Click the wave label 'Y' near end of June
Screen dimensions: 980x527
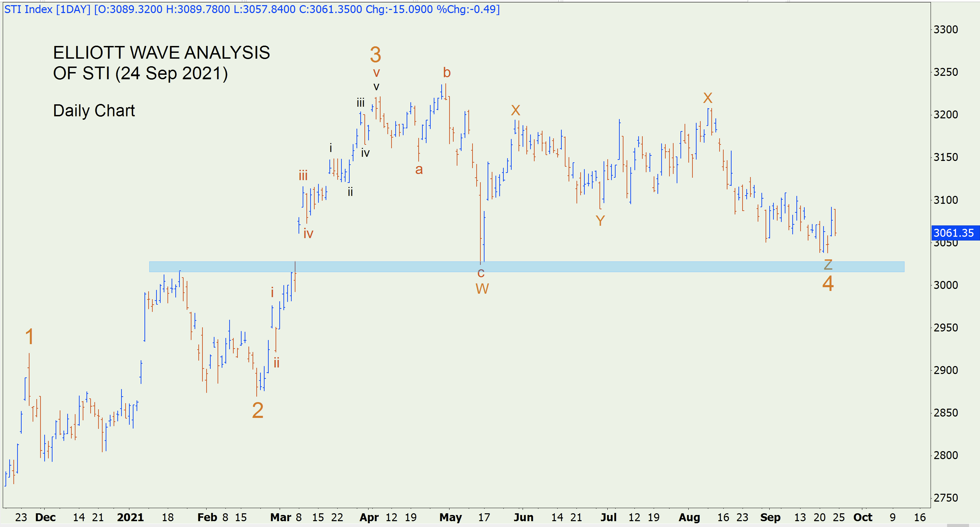[x=600, y=221]
